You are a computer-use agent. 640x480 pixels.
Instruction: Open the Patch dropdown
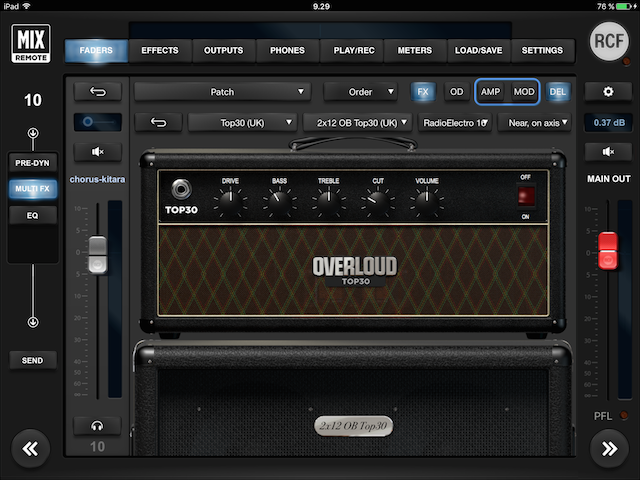pos(222,92)
